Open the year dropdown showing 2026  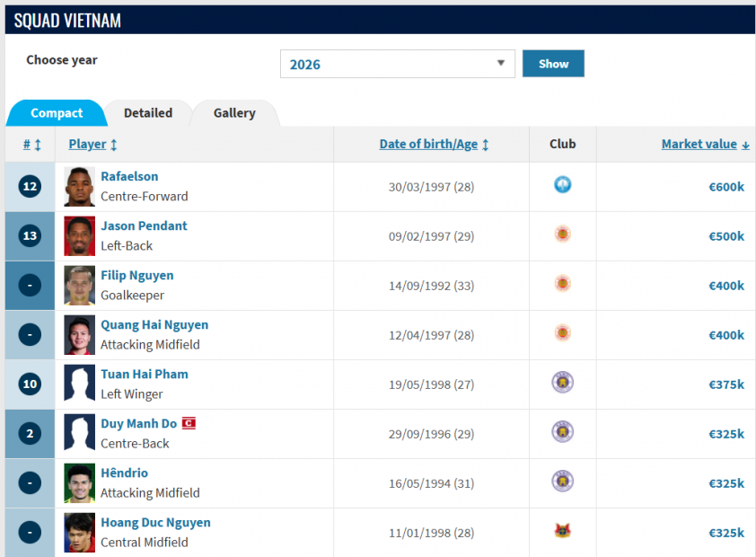point(398,64)
